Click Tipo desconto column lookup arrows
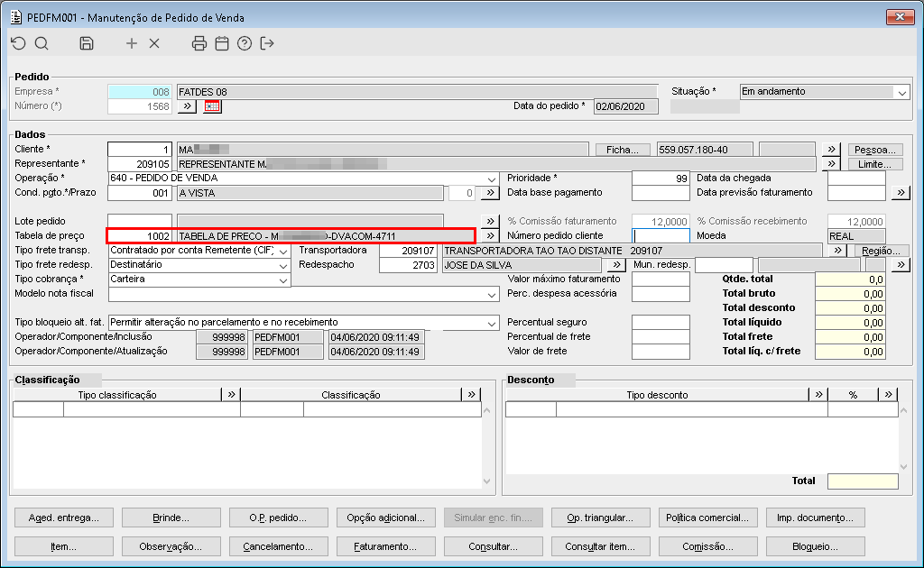The image size is (924, 568). click(x=818, y=394)
